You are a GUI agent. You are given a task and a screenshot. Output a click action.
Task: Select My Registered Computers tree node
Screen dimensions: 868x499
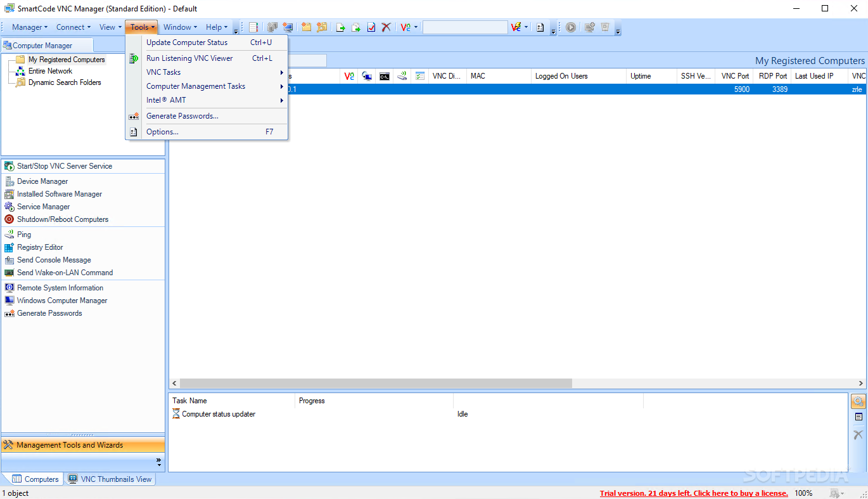67,60
